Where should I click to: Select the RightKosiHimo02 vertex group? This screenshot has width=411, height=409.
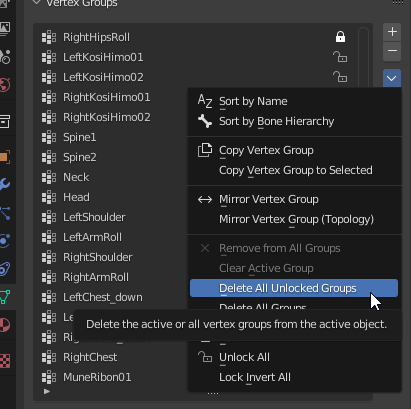click(x=107, y=117)
